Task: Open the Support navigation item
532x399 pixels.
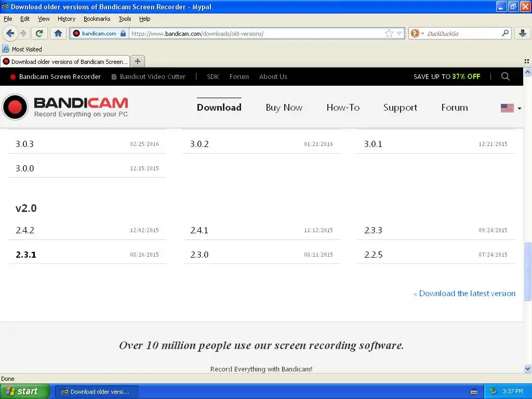Action: [400, 107]
